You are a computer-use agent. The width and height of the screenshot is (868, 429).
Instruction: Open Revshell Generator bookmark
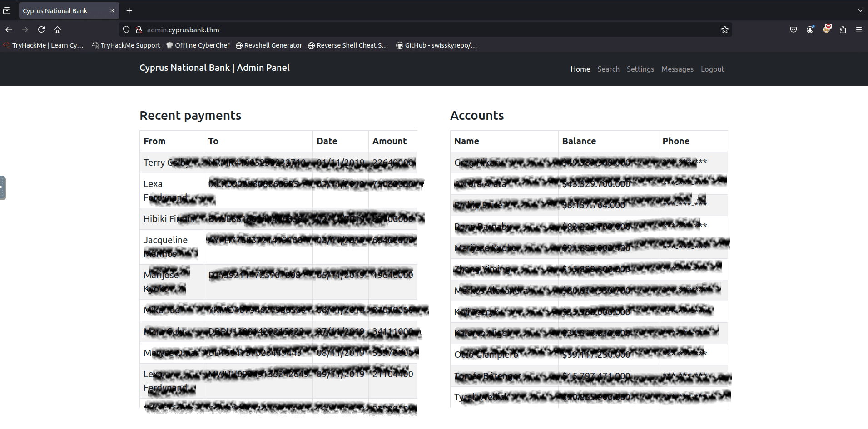pyautogui.click(x=269, y=45)
